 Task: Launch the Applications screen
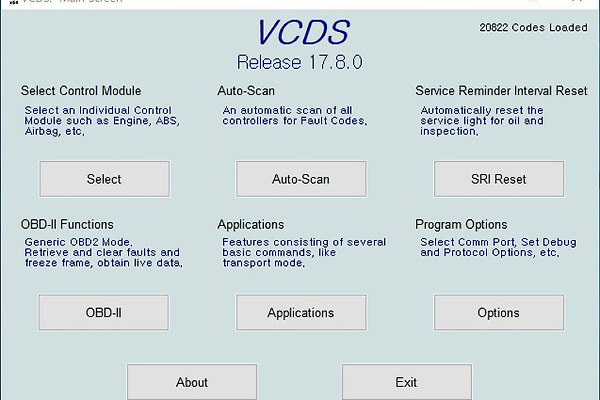pos(300,312)
